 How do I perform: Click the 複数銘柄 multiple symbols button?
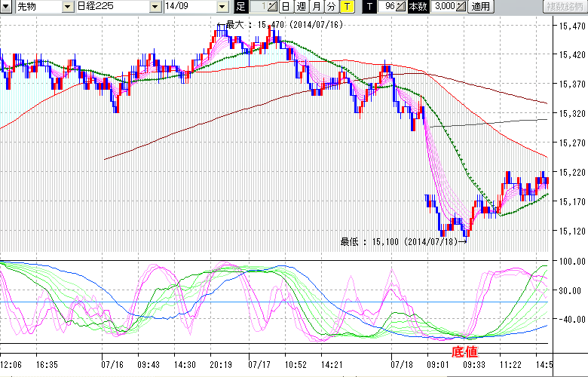click(563, 7)
